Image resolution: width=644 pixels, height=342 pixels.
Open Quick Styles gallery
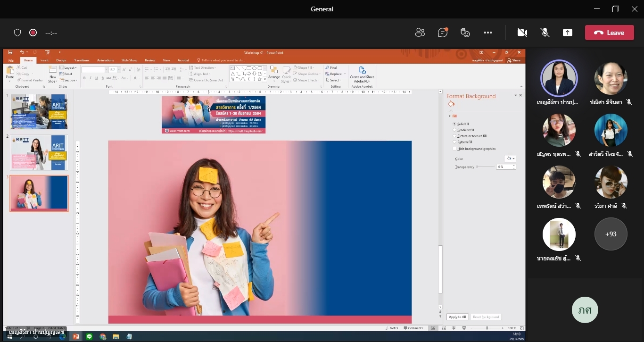(286, 75)
